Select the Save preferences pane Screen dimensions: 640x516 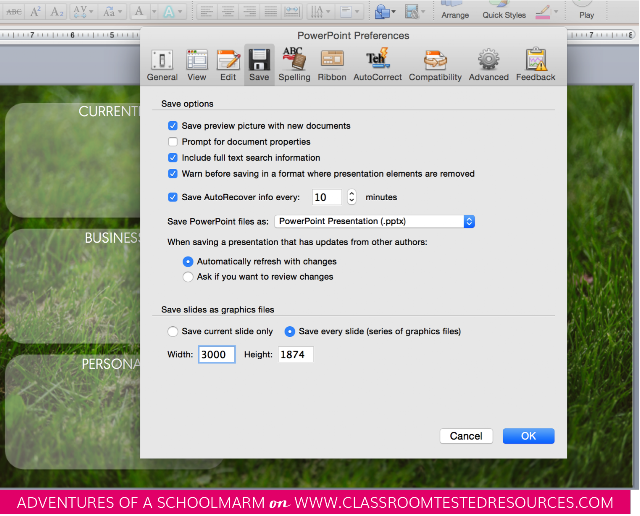pyautogui.click(x=259, y=65)
